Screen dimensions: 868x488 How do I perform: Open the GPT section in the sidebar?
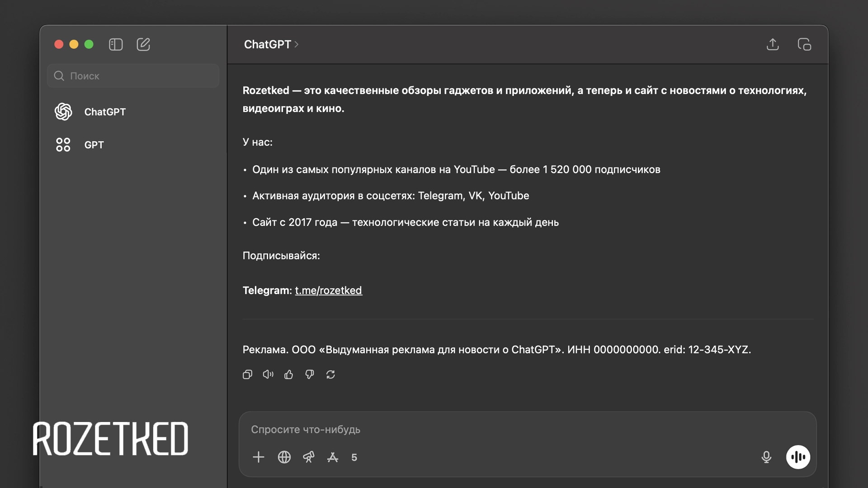94,145
